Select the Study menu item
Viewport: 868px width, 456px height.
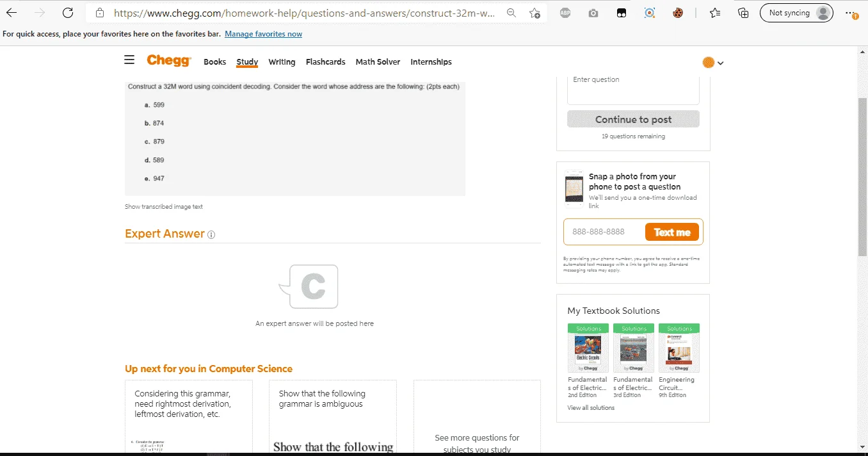point(247,62)
